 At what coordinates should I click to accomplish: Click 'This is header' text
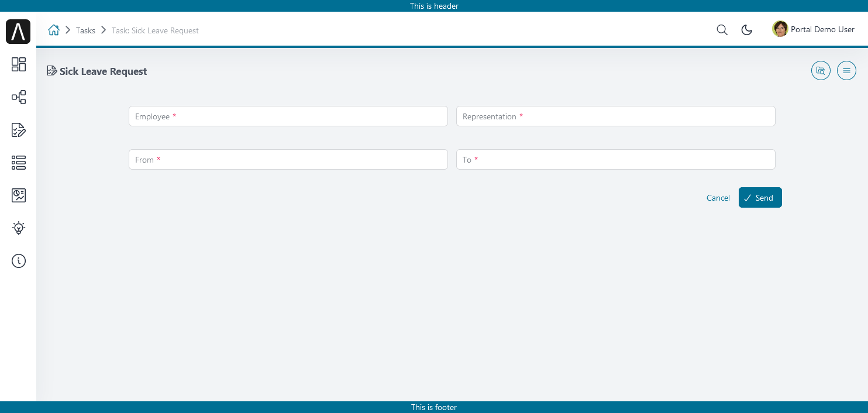(x=434, y=6)
